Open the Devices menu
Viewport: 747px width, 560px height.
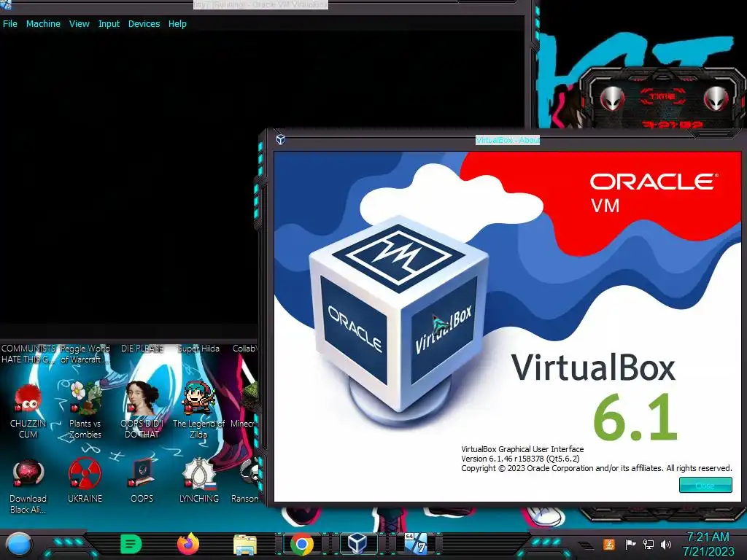[x=144, y=24]
